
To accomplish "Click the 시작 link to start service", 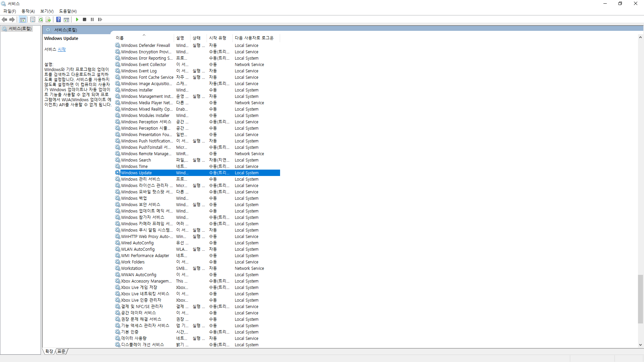I will (x=62, y=49).
